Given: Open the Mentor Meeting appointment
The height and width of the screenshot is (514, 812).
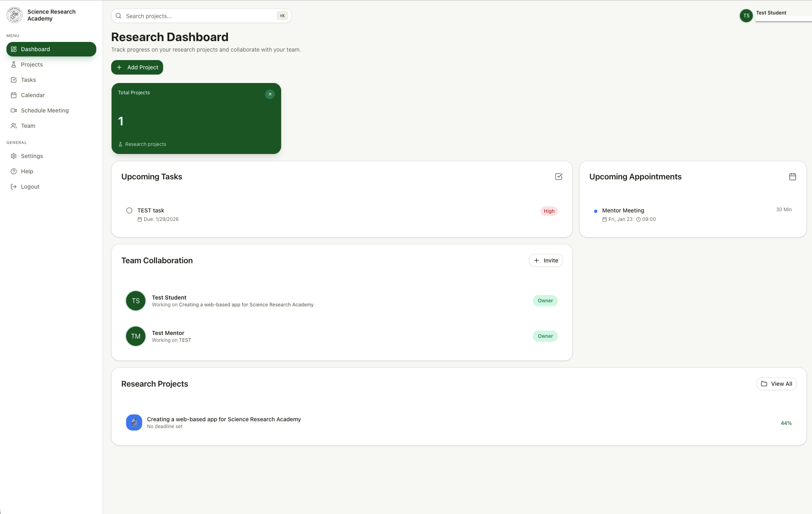Looking at the screenshot, I should point(623,210).
